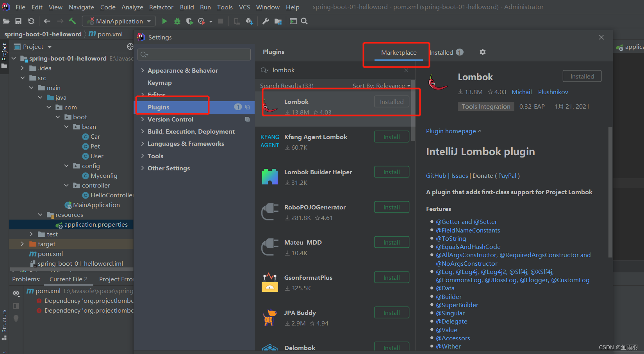Image resolution: width=644 pixels, height=354 pixels.
Task: Click the eye view options icon in Problems
Action: (x=16, y=293)
